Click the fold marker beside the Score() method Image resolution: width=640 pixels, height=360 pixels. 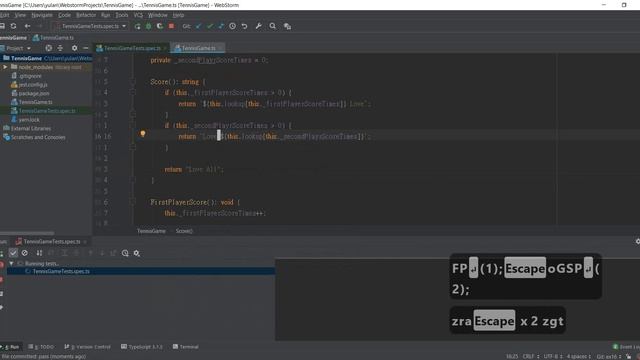click(133, 82)
